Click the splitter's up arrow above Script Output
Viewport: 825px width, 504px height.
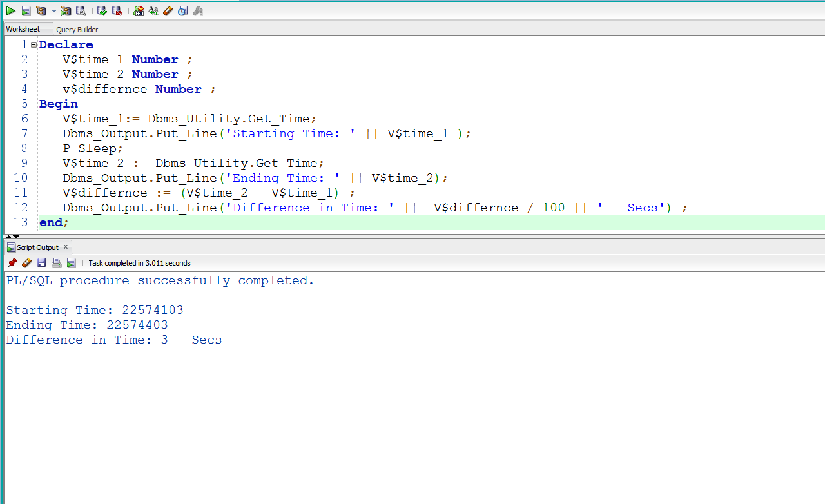pyautogui.click(x=8, y=237)
